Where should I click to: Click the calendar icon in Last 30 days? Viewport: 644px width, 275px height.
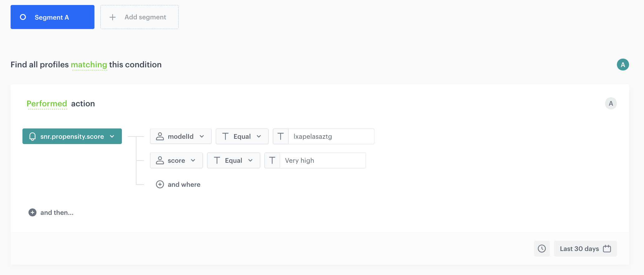607,248
